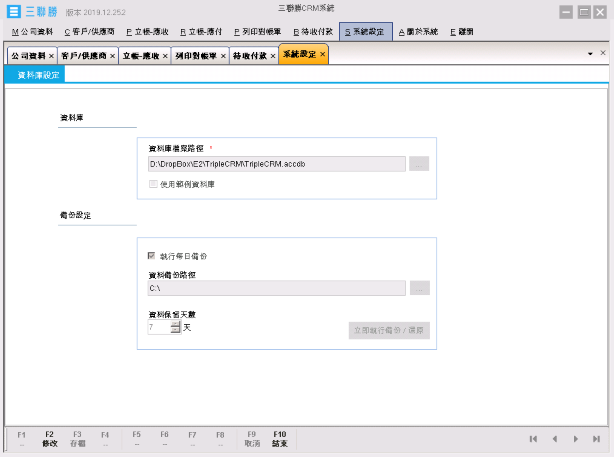The image size is (614, 457).
Task: Maximize the 三聯勝CRM window
Action: [x=584, y=12]
